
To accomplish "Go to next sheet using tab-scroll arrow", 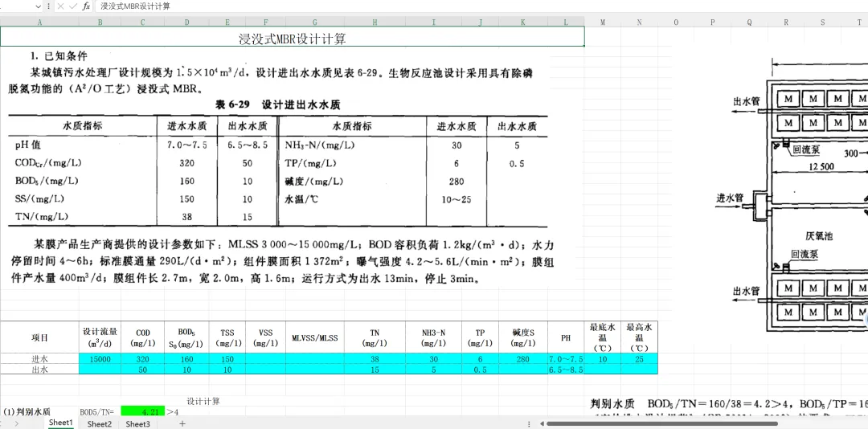I will tap(17, 424).
